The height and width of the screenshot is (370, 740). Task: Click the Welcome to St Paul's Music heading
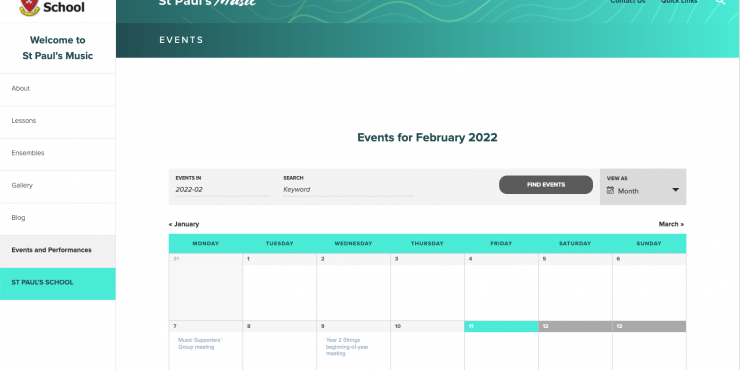[x=58, y=48]
